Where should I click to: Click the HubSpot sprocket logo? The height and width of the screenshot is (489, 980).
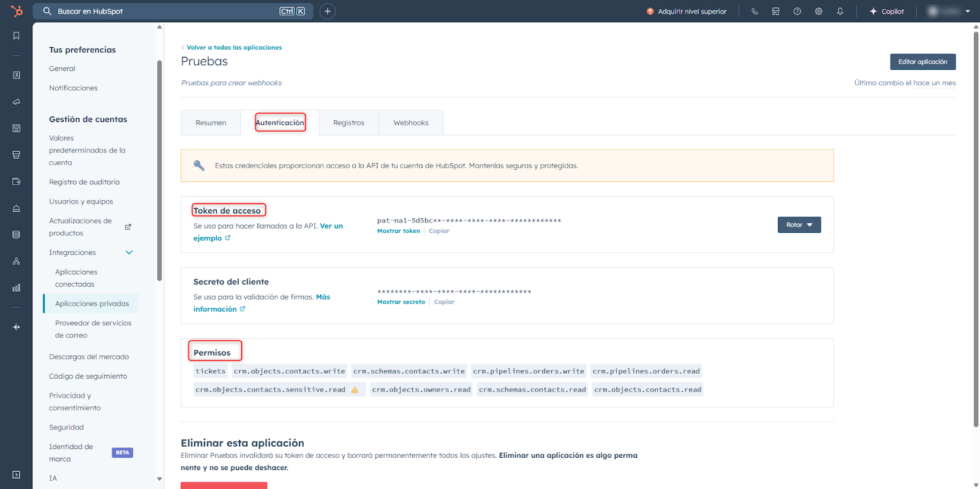tap(17, 11)
